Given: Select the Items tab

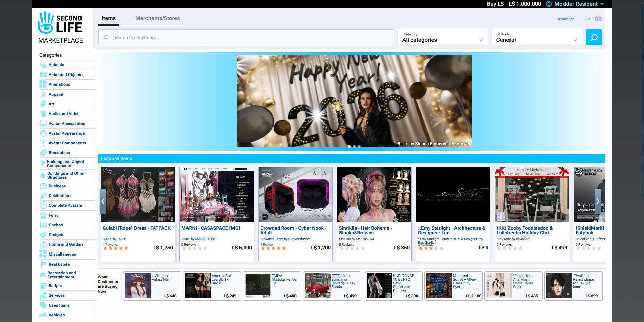Looking at the screenshot, I should 109,18.
